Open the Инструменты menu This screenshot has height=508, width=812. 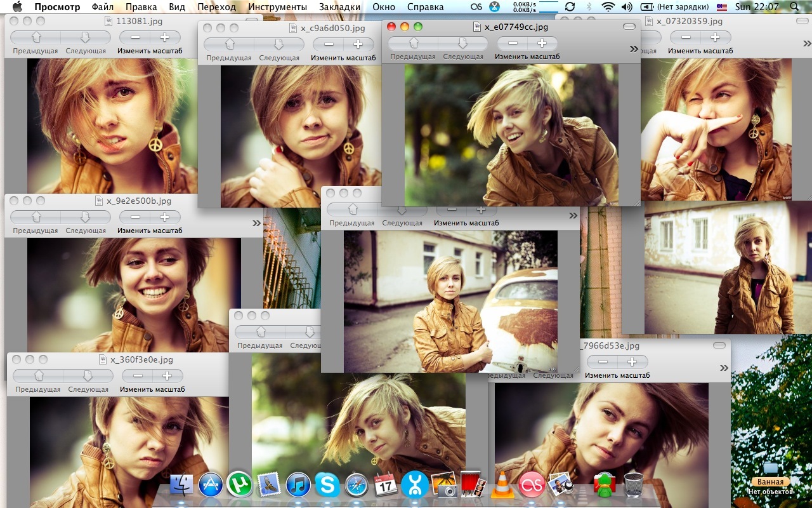(278, 7)
